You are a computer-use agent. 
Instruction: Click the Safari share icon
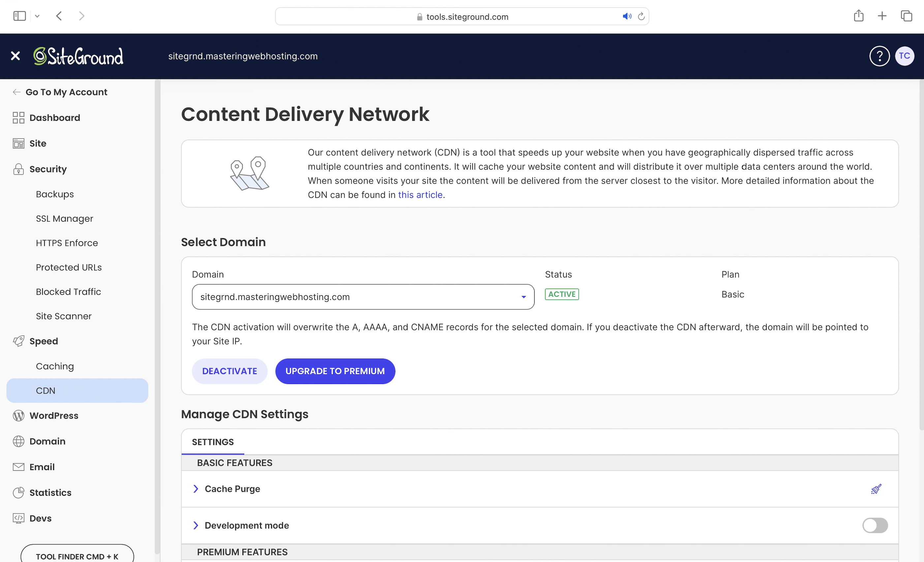point(858,16)
